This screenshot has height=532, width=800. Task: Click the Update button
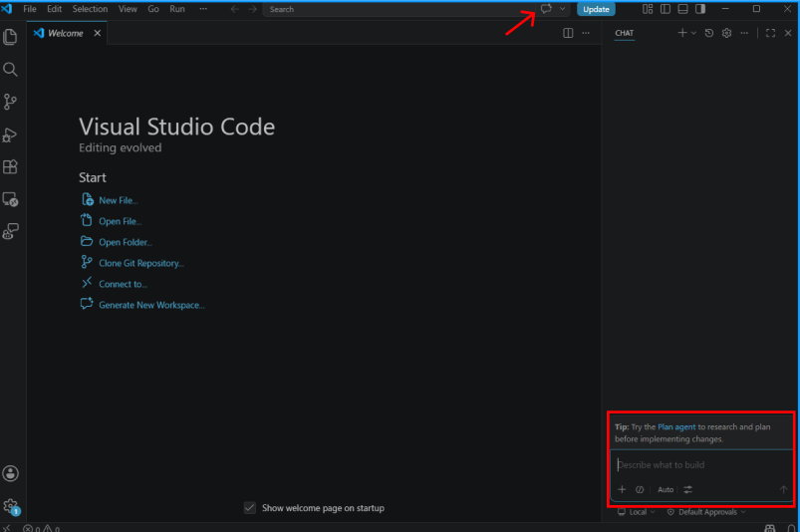coord(596,9)
